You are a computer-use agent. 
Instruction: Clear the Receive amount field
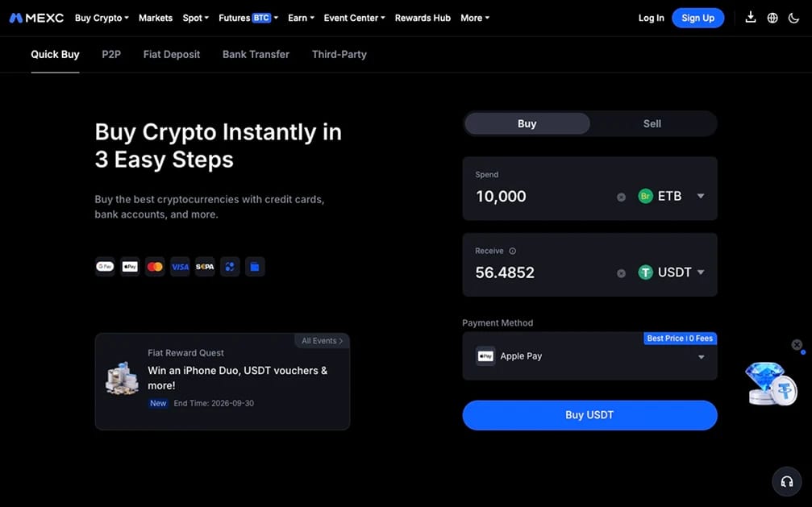(x=621, y=273)
